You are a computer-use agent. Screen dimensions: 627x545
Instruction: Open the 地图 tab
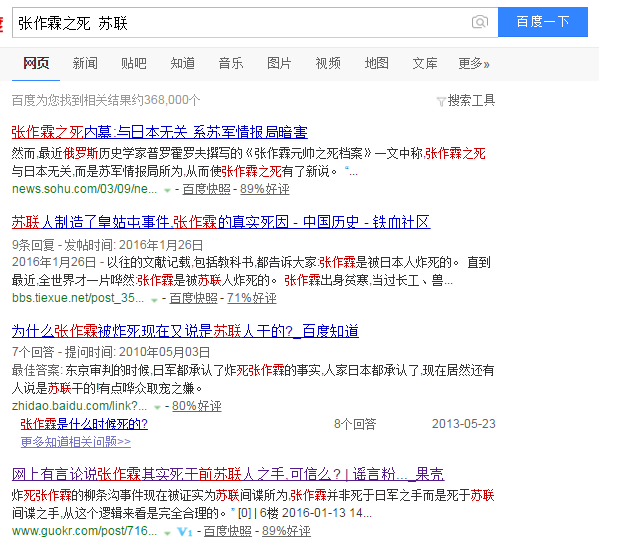click(x=376, y=63)
